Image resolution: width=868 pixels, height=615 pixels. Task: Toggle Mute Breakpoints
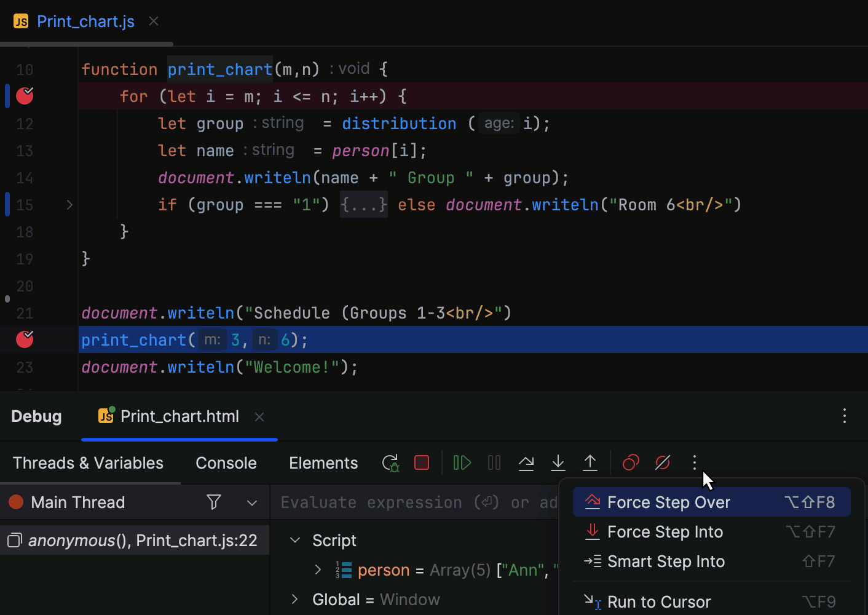tap(663, 462)
